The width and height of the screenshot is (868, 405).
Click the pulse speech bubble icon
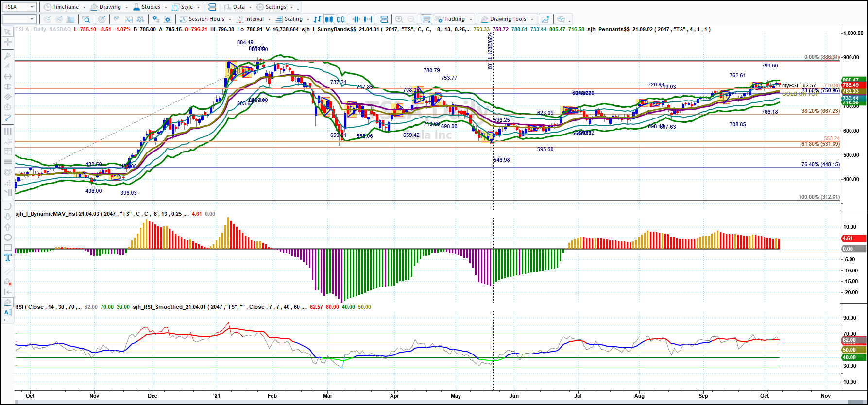(x=561, y=19)
